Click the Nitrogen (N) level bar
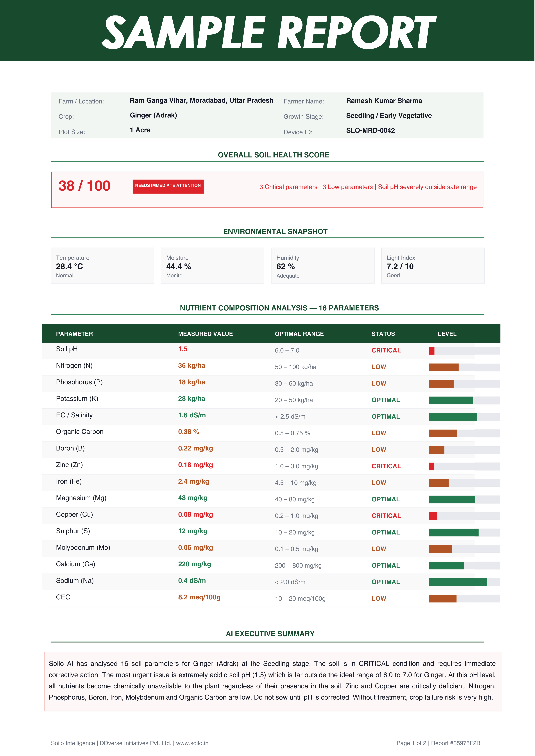The width and height of the screenshot is (535, 756). (464, 367)
